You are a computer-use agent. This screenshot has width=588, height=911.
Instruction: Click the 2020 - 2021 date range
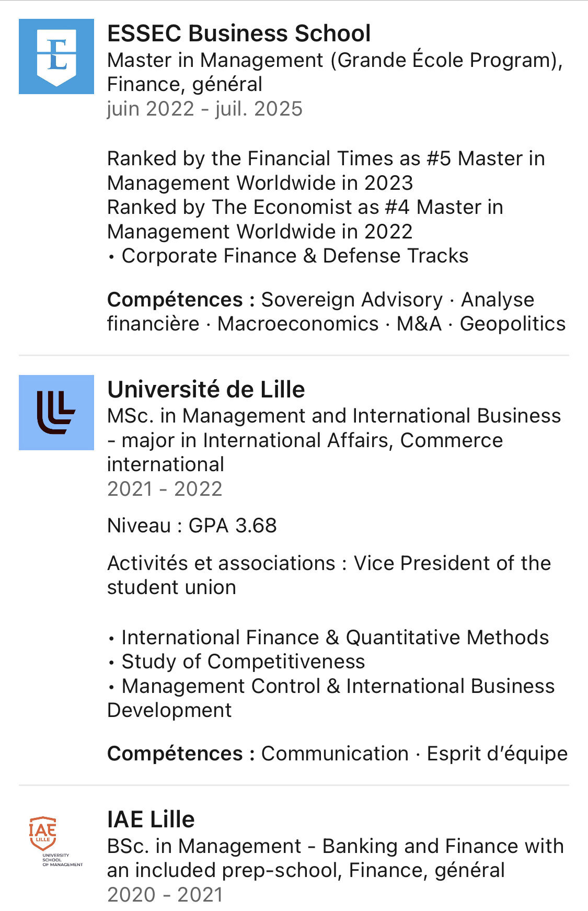tap(165, 895)
